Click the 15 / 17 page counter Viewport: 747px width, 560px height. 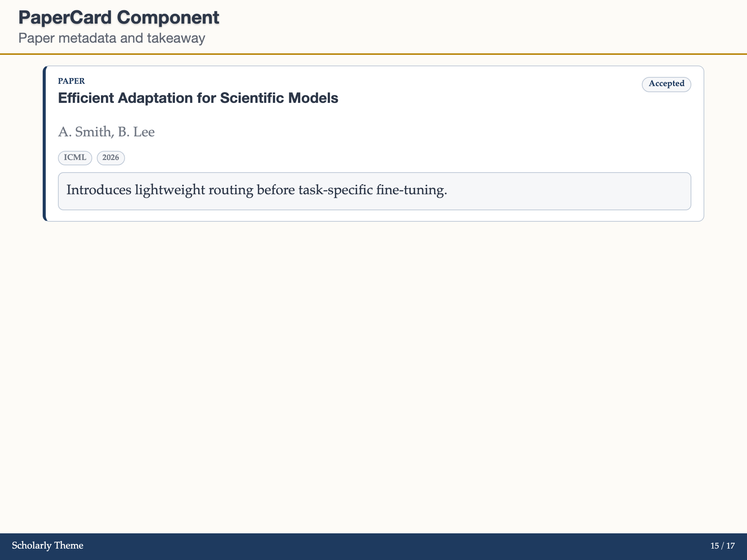[x=723, y=546]
